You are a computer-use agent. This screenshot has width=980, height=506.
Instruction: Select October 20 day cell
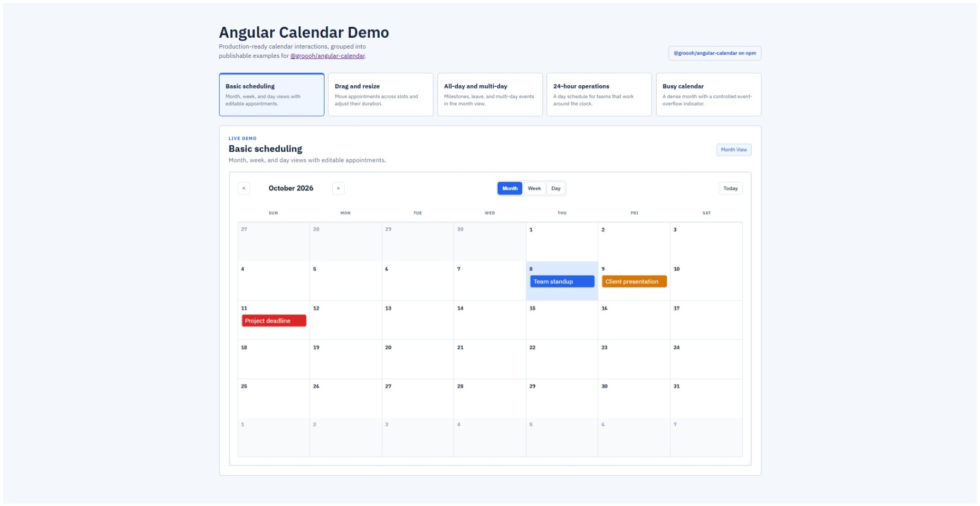click(x=418, y=360)
